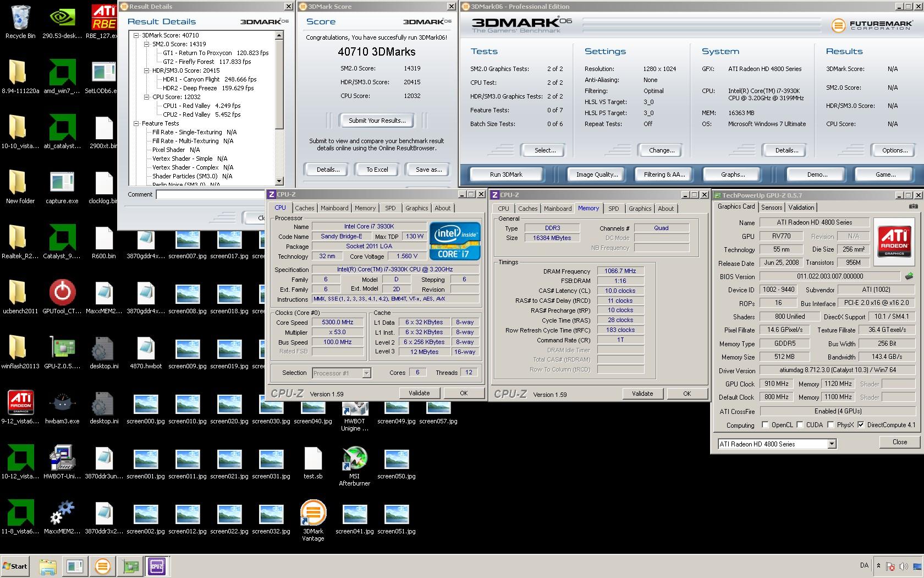Image resolution: width=924 pixels, height=578 pixels.
Task: Open the capture.exe desktop icon
Action: point(62,187)
